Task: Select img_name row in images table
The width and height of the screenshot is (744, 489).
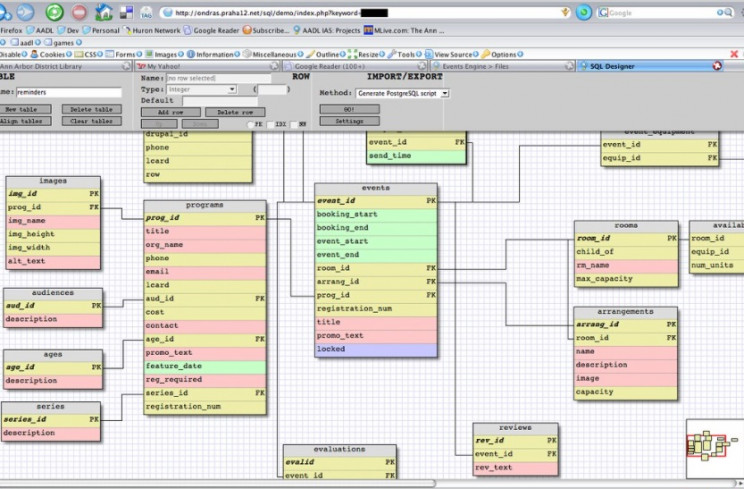Action: tap(53, 221)
